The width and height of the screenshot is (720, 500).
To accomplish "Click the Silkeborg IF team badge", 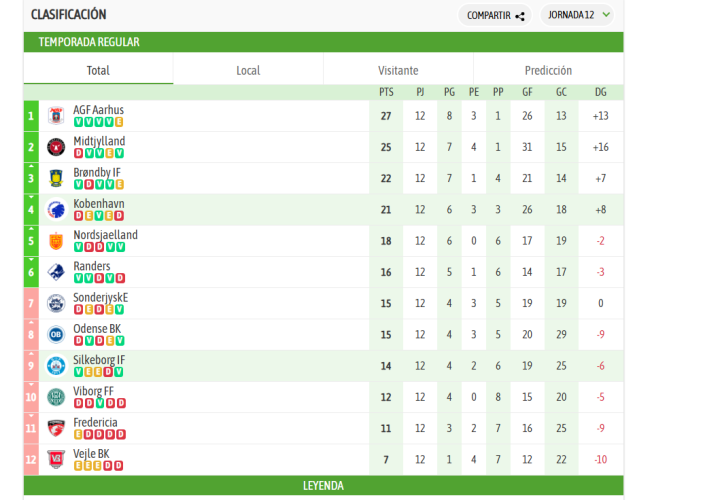I will click(56, 366).
